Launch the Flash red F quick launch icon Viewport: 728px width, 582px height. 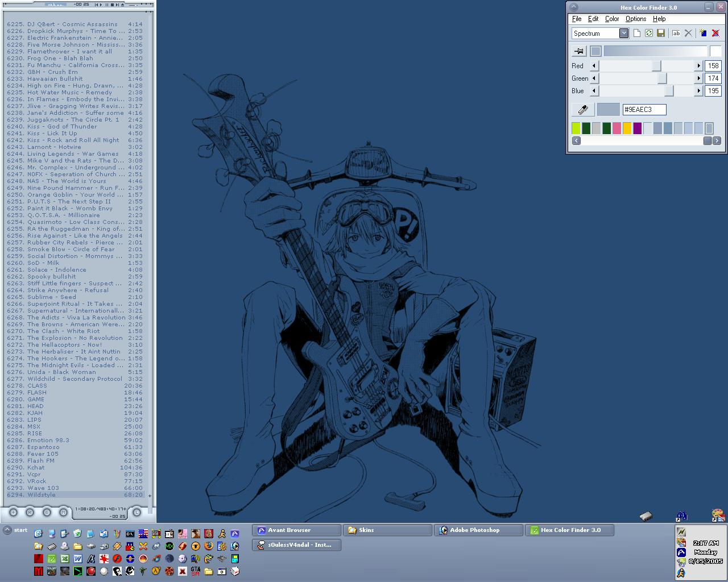[117, 559]
